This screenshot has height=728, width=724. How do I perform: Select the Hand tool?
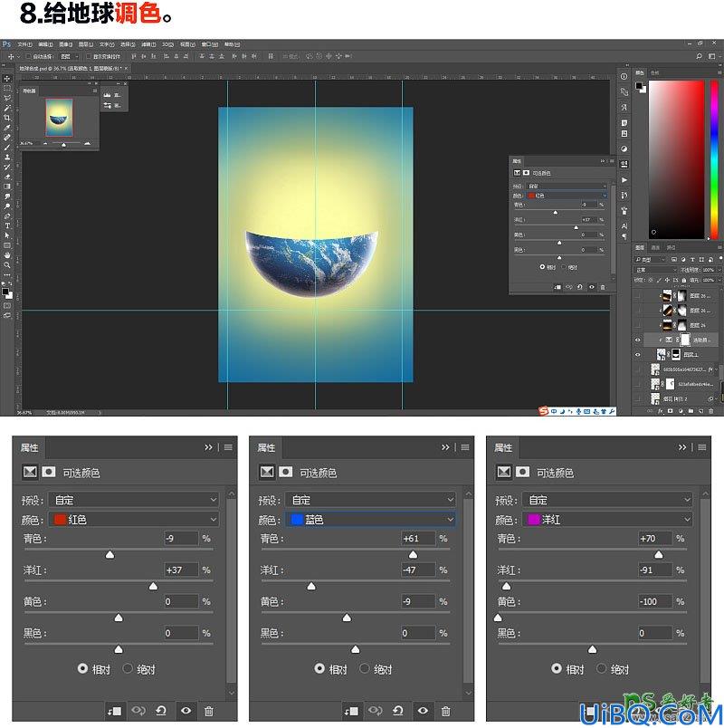pyautogui.click(x=7, y=255)
